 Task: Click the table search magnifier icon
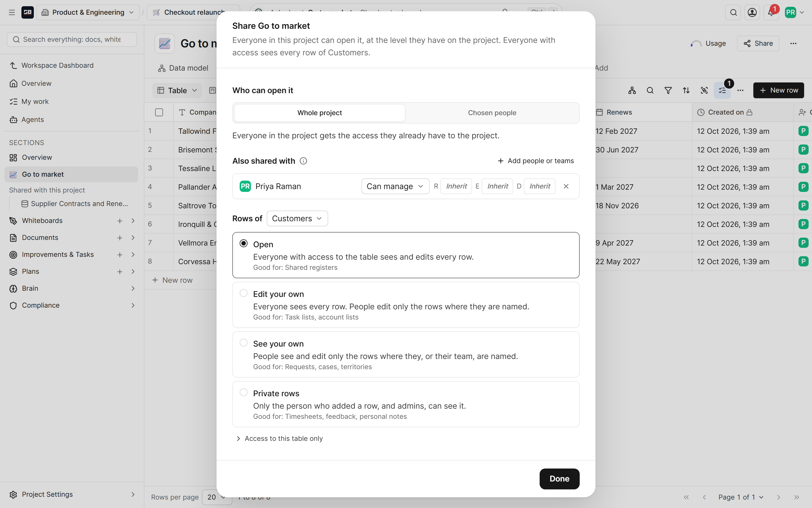[650, 90]
